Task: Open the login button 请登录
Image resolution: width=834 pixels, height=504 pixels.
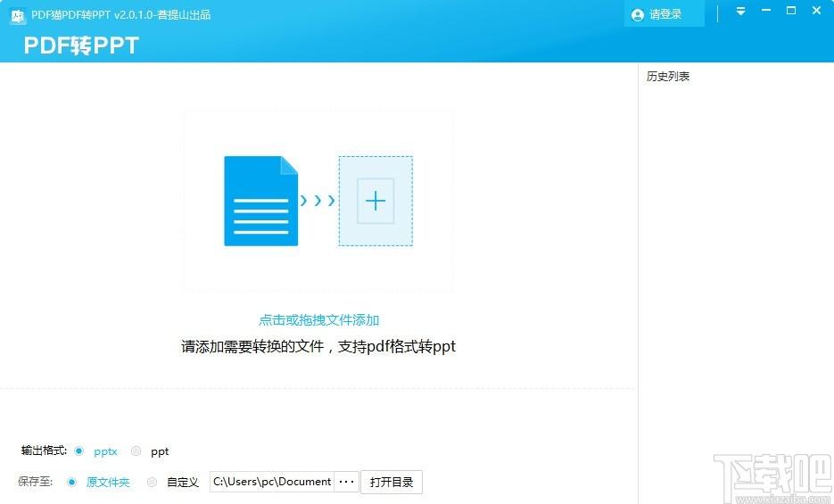Action: 665,14
